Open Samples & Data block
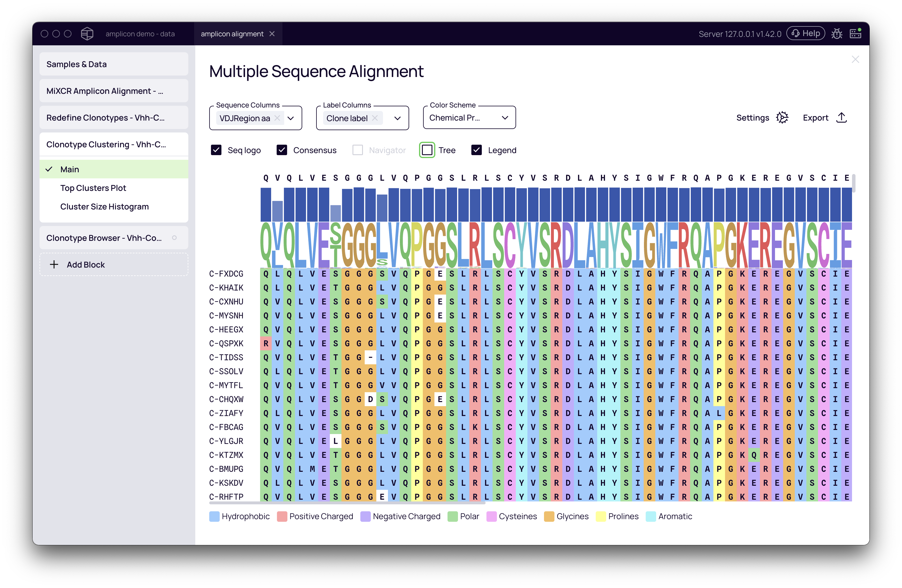This screenshot has width=902, height=588. tap(76, 64)
